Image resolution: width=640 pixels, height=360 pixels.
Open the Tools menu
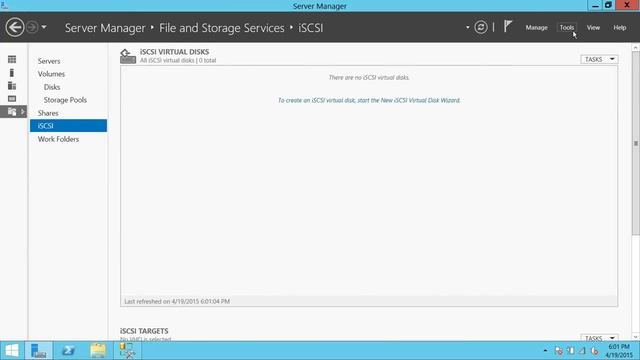567,27
